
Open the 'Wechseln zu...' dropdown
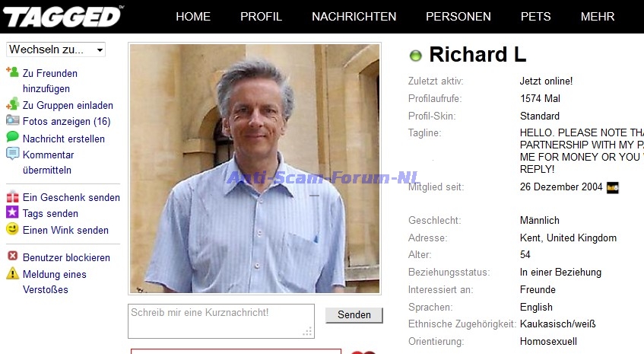click(56, 49)
